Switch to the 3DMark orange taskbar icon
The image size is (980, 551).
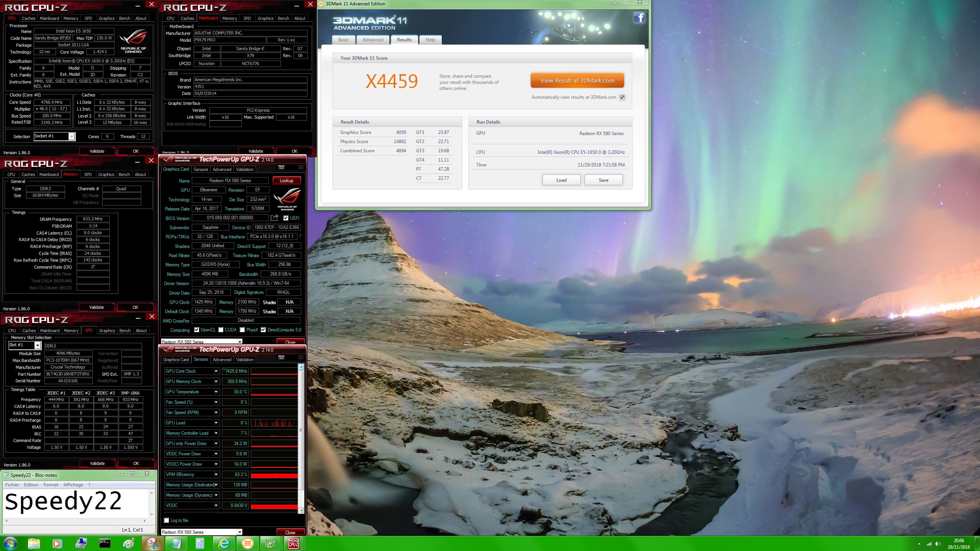pyautogui.click(x=247, y=543)
